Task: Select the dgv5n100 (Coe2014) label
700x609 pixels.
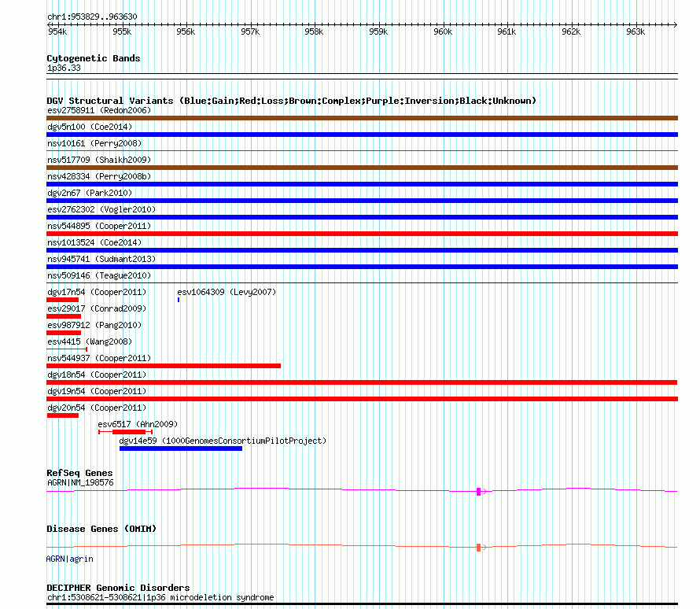Action: coord(90,127)
